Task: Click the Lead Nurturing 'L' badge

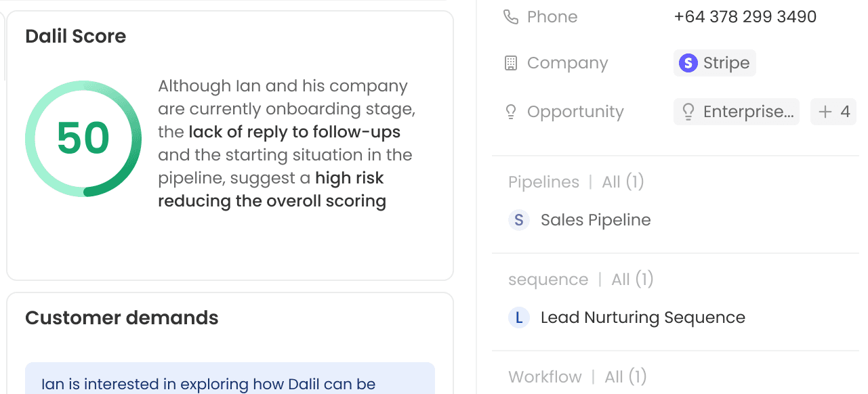Action: click(518, 317)
